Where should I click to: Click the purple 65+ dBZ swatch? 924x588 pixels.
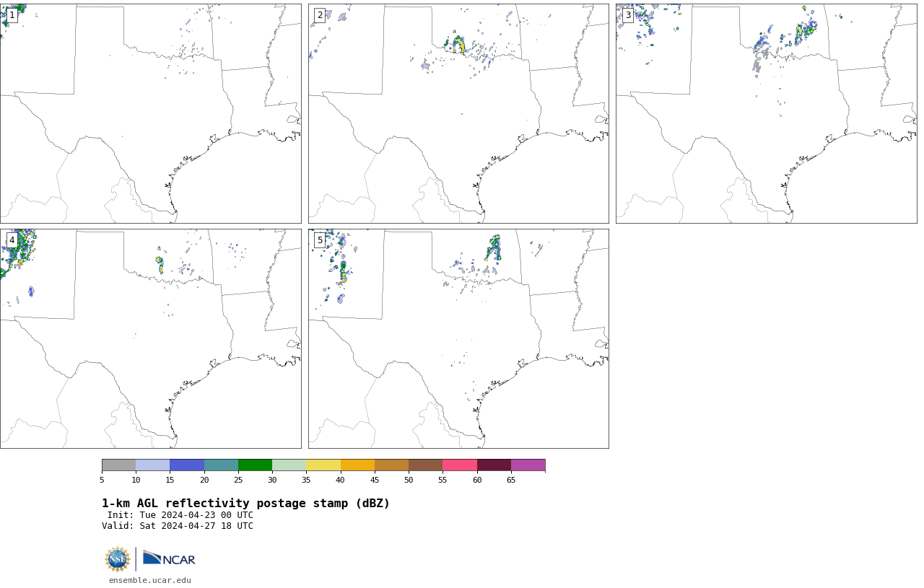(528, 465)
